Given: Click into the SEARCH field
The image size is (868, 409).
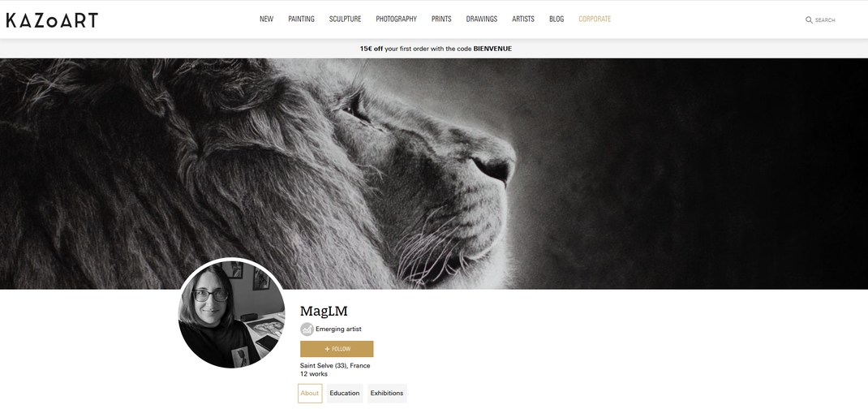Looking at the screenshot, I should 825,20.
